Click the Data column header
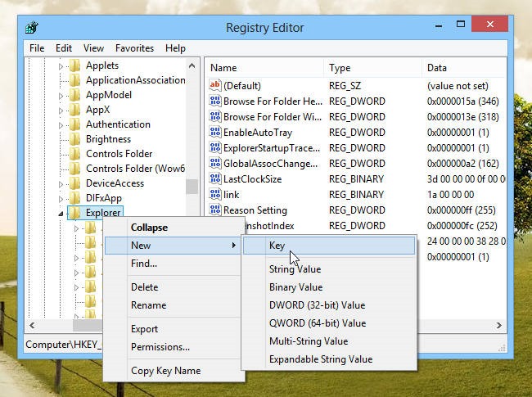The height and width of the screenshot is (397, 532). click(x=464, y=68)
